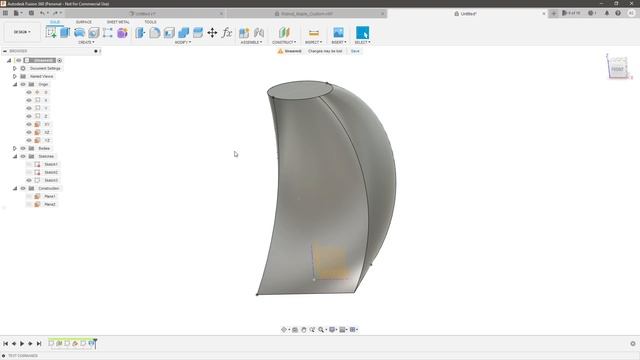Screen dimensions: 640x360
Task: Select the Joint tool
Action: 259,32
